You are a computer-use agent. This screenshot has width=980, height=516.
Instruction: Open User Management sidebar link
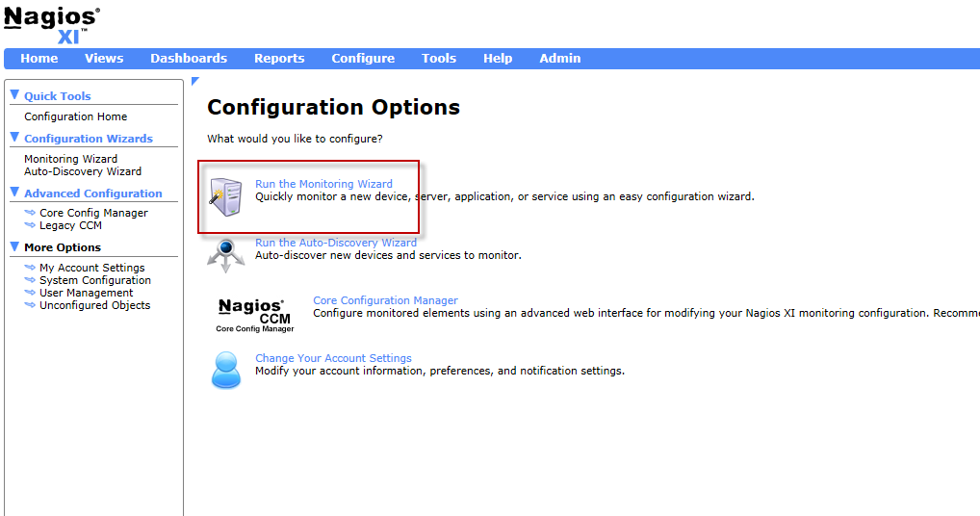[x=87, y=293]
